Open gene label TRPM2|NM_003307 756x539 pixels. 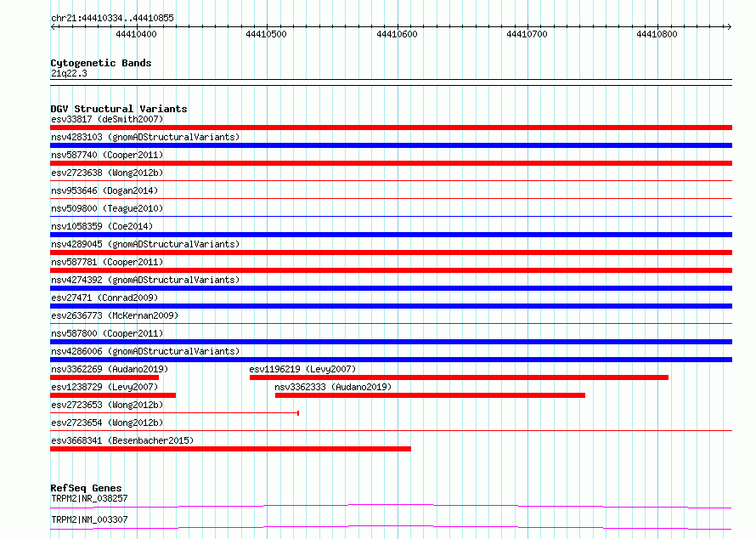point(89,519)
